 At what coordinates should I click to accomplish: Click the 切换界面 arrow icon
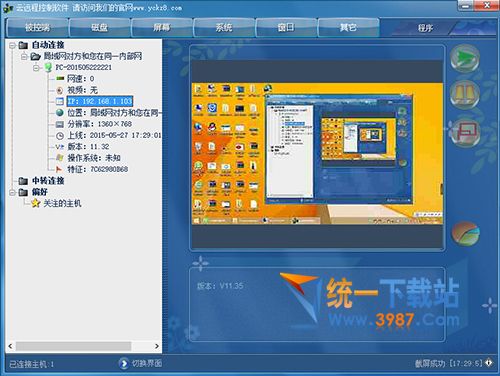coord(123,363)
